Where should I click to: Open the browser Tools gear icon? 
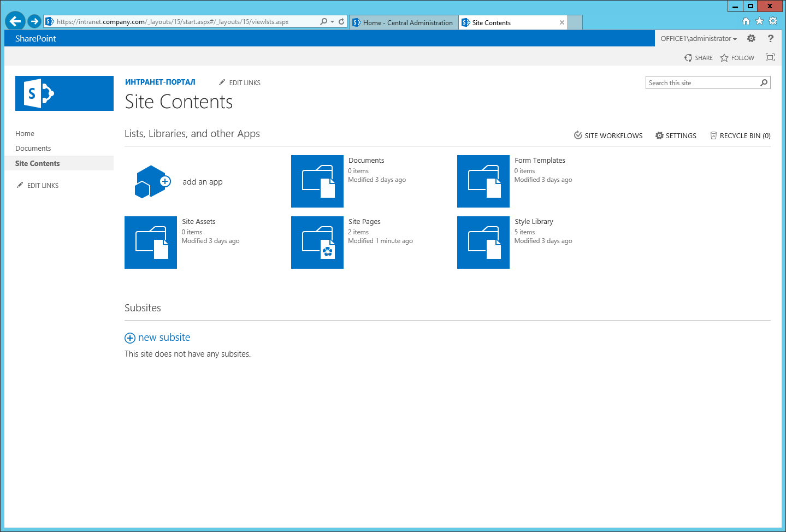click(x=772, y=21)
